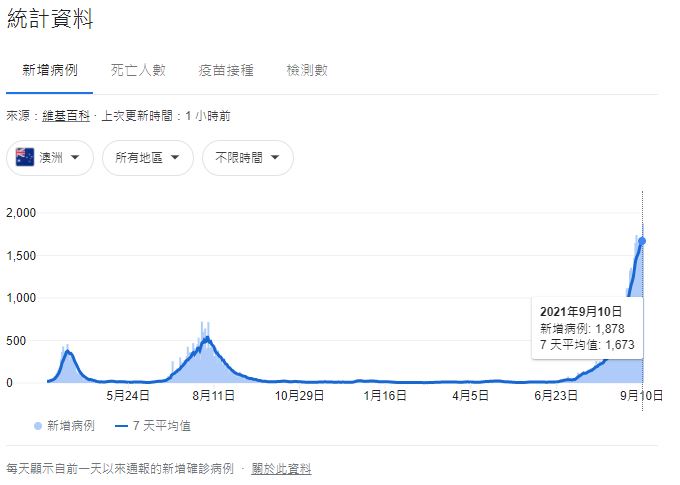Viewport: 680px width, 485px height.
Task: Click the 7 天平均值 legend line
Action: point(121,426)
